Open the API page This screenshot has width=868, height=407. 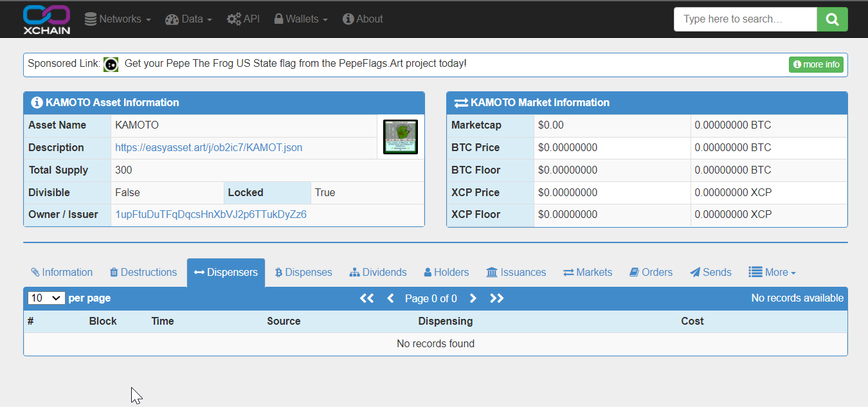[243, 19]
